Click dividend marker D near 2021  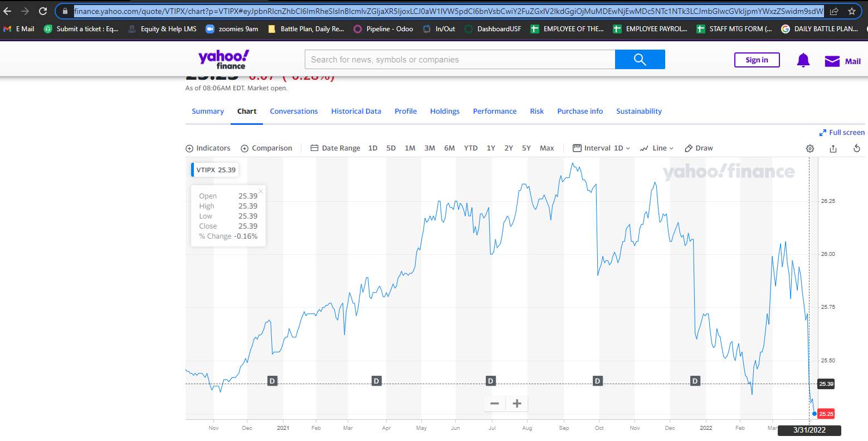[272, 381]
